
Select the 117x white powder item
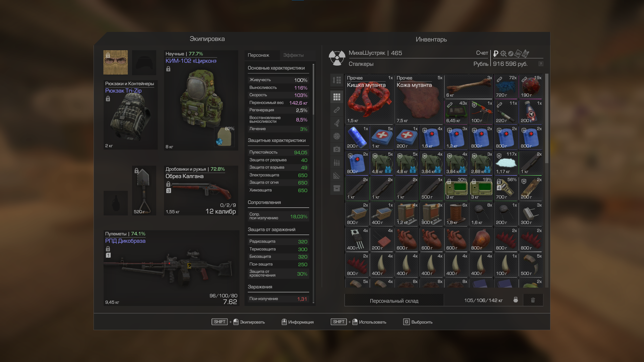coord(505,163)
